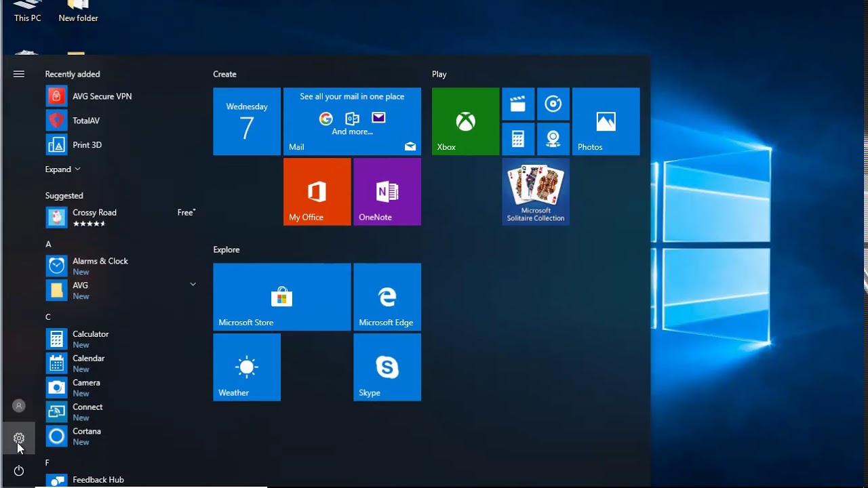This screenshot has height=488, width=868.
Task: Click the Suggested heading
Action: click(x=64, y=196)
